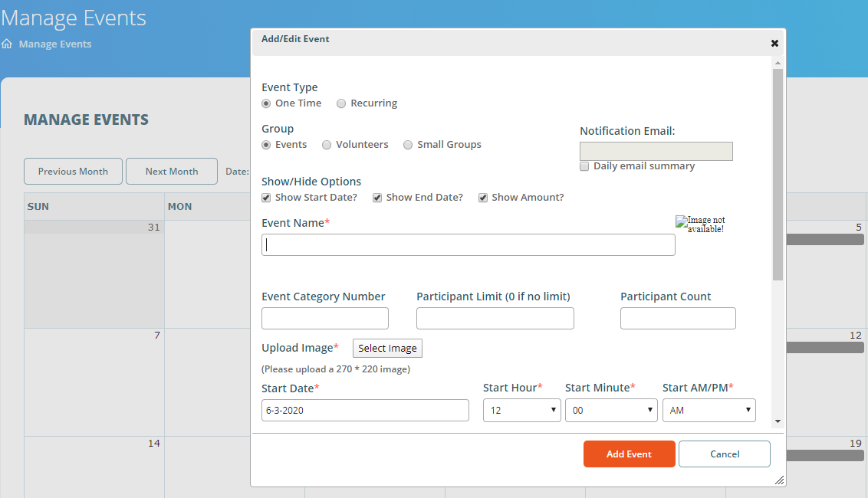Click the dialog resize grip corner
Screen dimensions: 868x498
pos(779,480)
